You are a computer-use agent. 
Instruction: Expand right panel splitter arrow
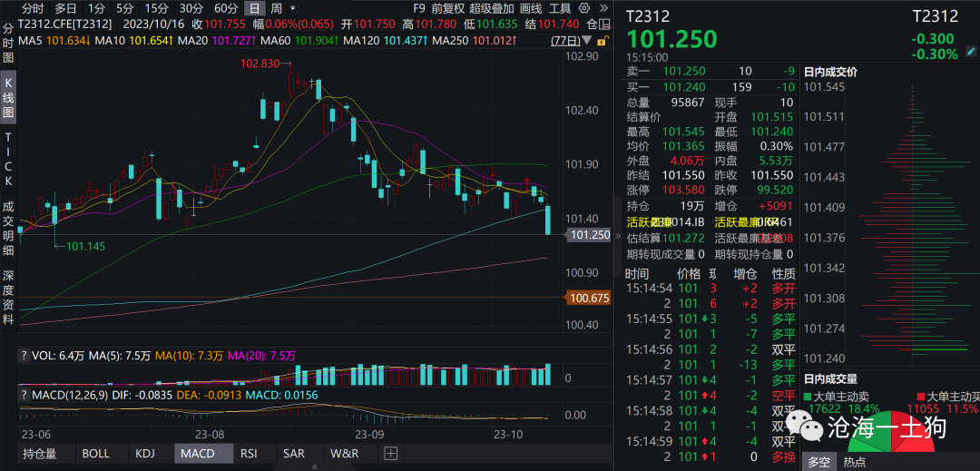[x=619, y=236]
